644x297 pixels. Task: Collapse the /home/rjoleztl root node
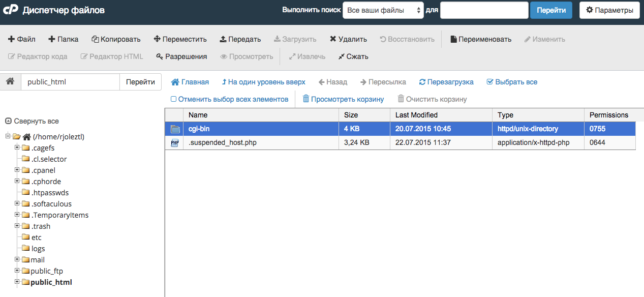pos(8,136)
